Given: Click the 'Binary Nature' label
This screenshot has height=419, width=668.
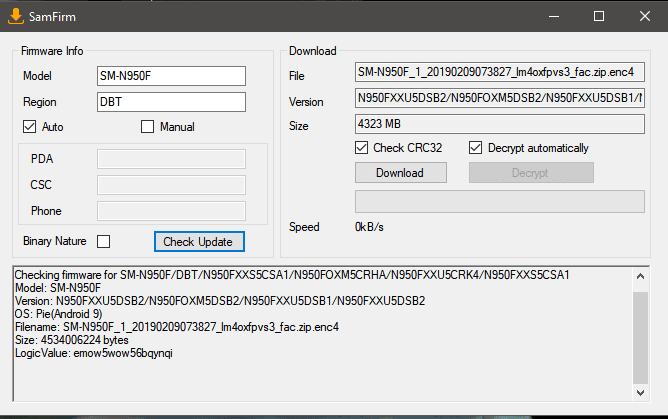Looking at the screenshot, I should click(55, 241).
